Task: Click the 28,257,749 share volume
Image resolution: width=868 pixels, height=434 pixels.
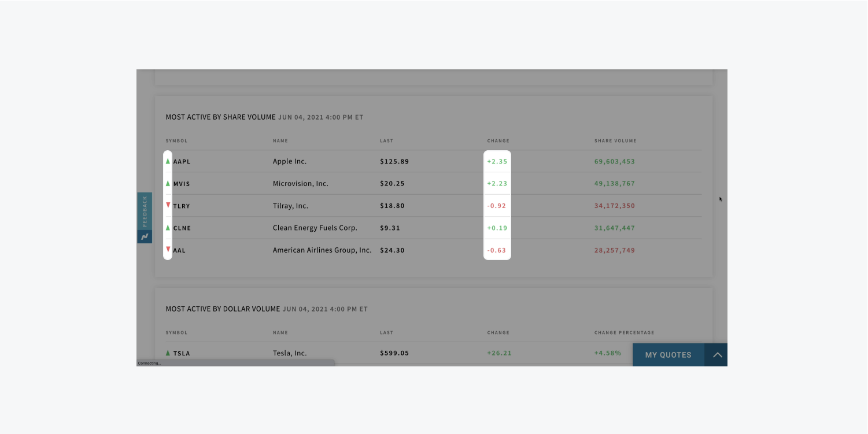Action: click(615, 250)
